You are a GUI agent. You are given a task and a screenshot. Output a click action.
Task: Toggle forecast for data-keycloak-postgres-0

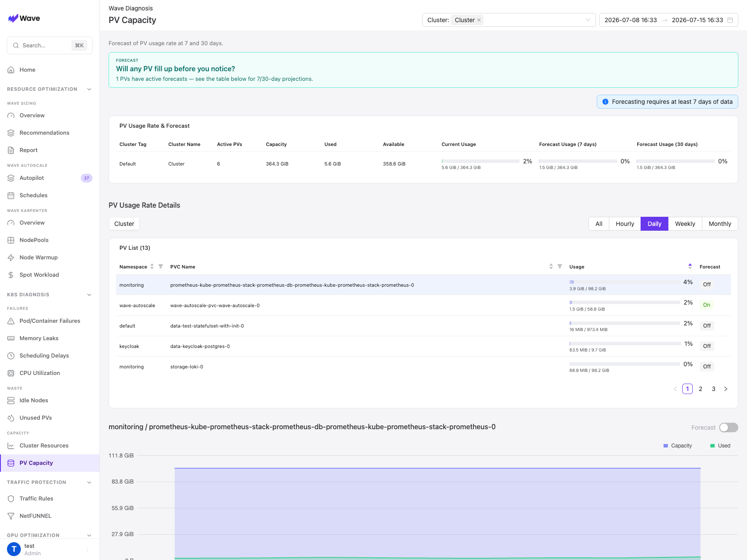click(x=707, y=346)
